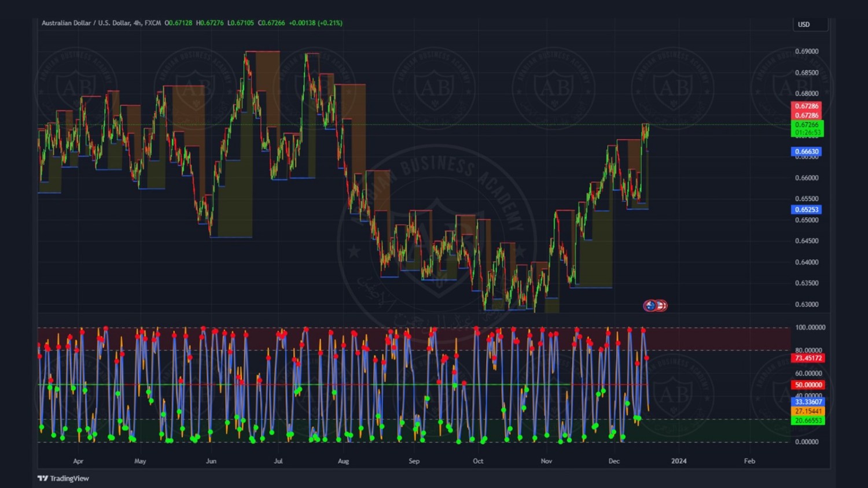Click the 0.69000 price axis label
The width and height of the screenshot is (868, 488).
click(807, 51)
